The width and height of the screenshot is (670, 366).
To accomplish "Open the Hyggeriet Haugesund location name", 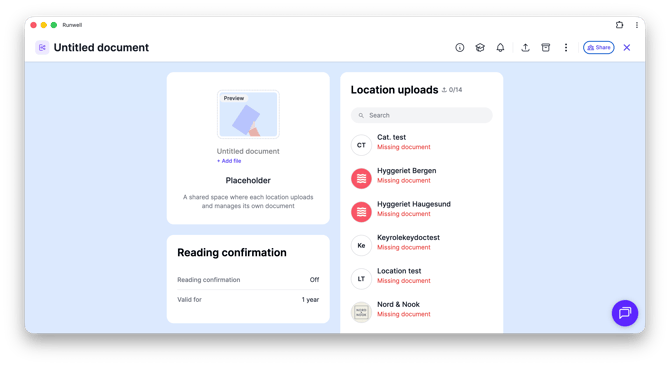I will [414, 204].
